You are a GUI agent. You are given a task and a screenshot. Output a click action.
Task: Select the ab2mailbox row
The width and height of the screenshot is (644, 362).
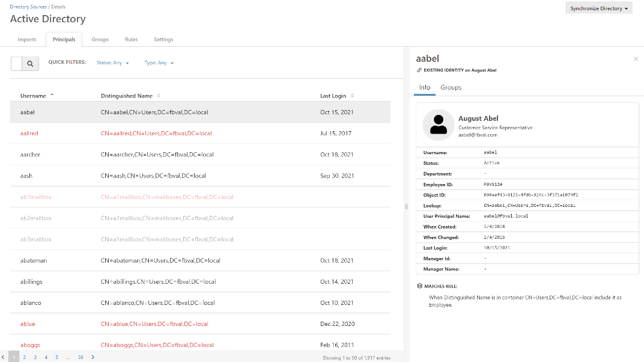point(200,218)
